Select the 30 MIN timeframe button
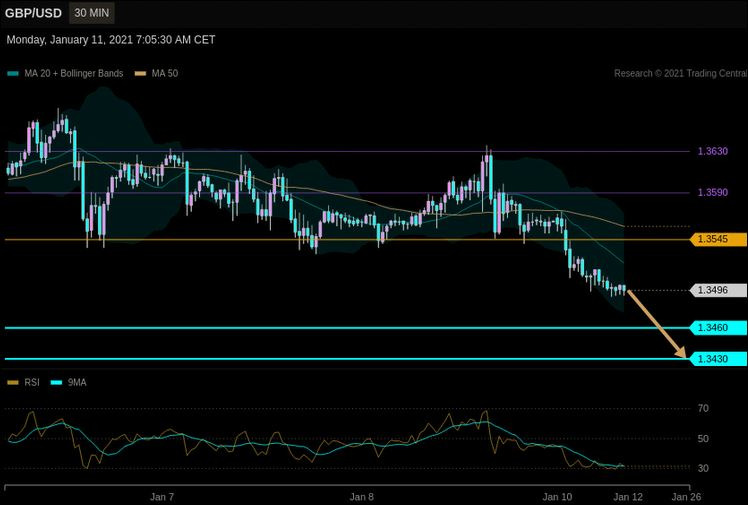 click(92, 13)
